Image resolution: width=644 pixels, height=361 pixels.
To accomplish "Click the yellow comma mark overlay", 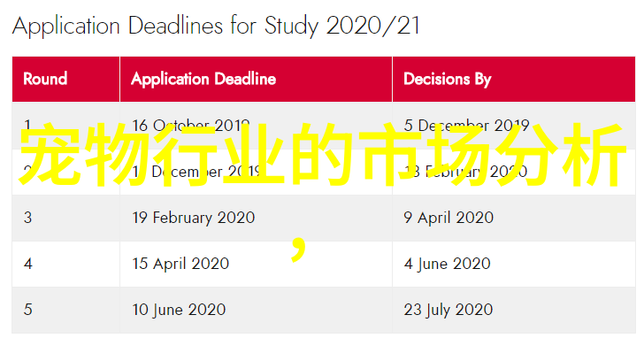I will [299, 250].
